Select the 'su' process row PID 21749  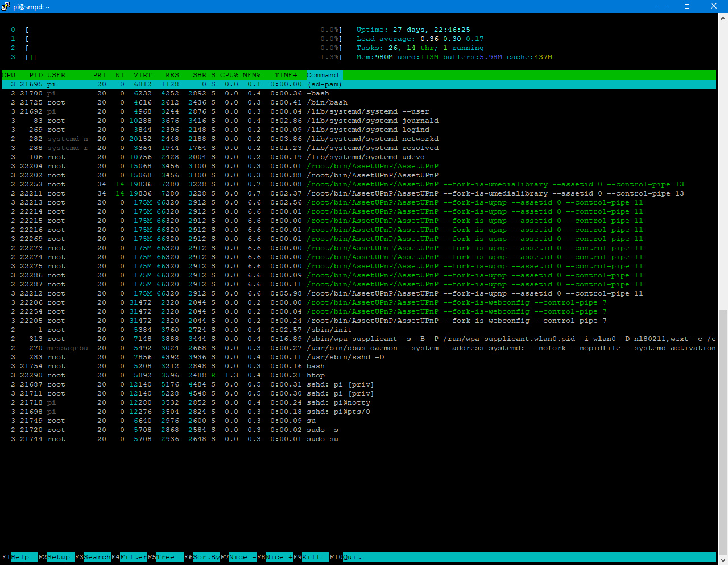coord(359,421)
